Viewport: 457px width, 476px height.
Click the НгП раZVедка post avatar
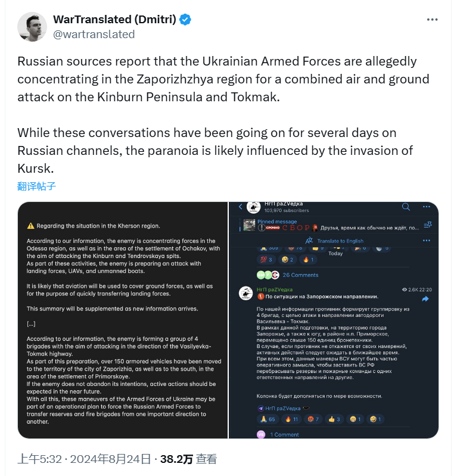245,293
